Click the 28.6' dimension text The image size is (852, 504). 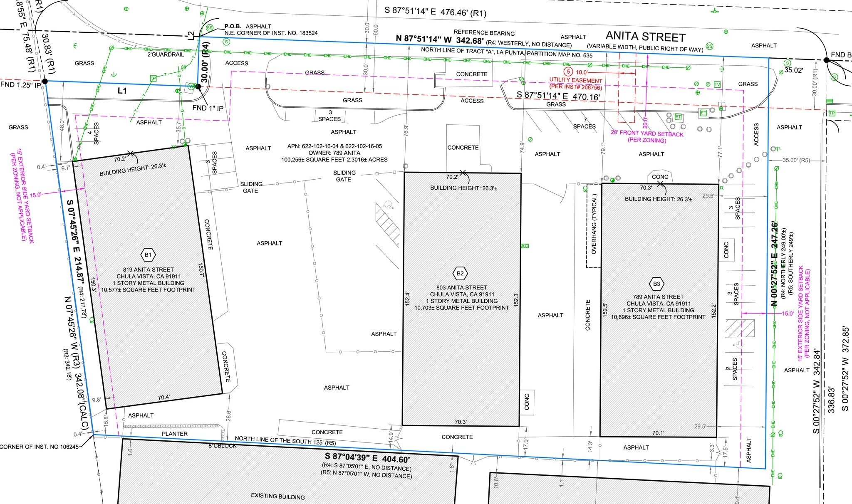pyautogui.click(x=228, y=415)
